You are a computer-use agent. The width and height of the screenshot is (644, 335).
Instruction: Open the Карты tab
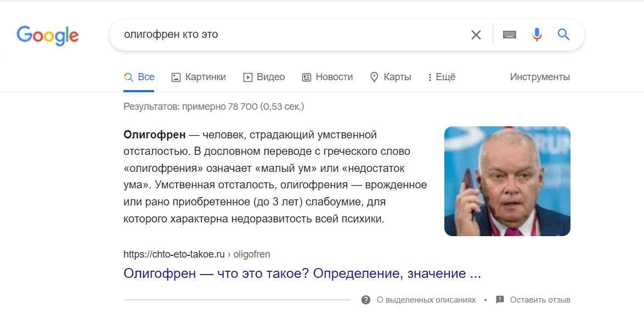[x=391, y=77]
